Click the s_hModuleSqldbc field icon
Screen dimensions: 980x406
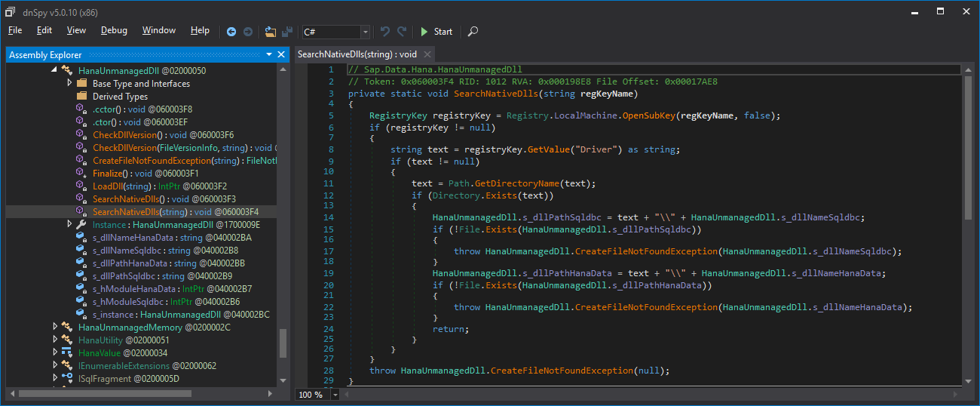[82, 301]
